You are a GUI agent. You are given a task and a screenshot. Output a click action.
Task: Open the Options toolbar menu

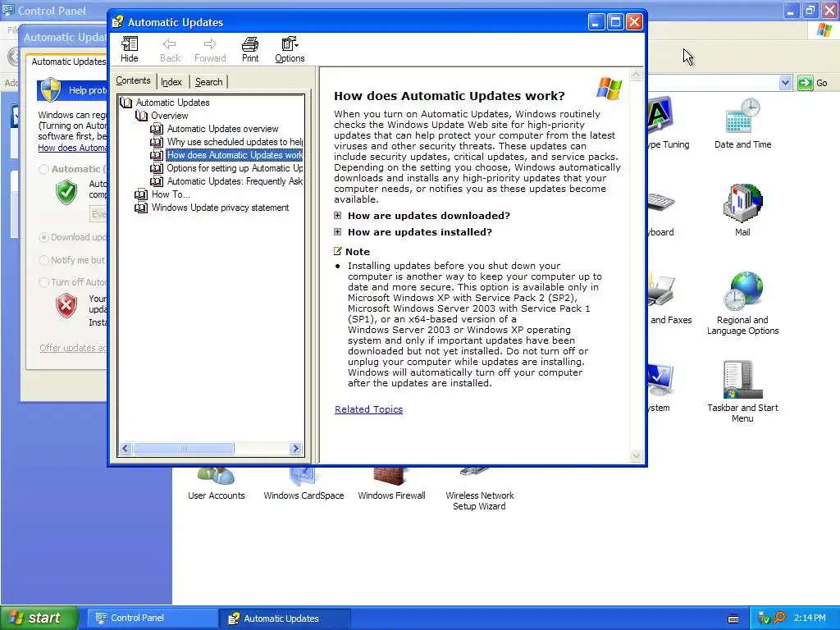coord(290,49)
